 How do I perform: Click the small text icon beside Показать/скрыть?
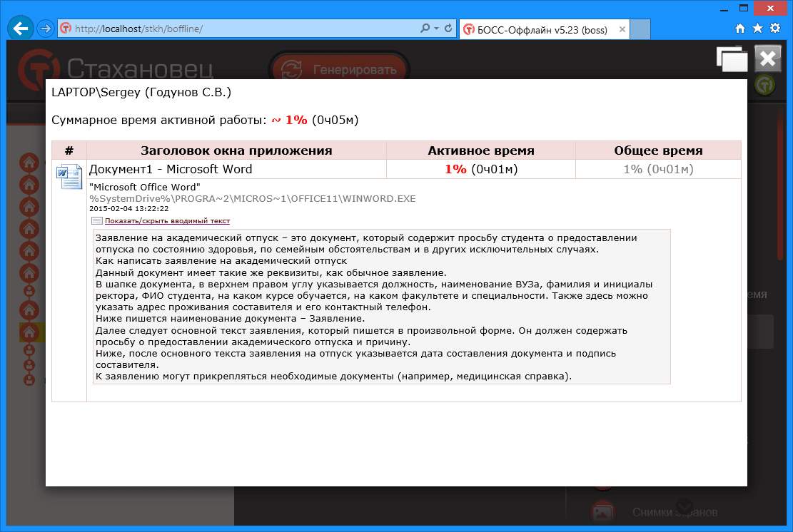click(96, 221)
